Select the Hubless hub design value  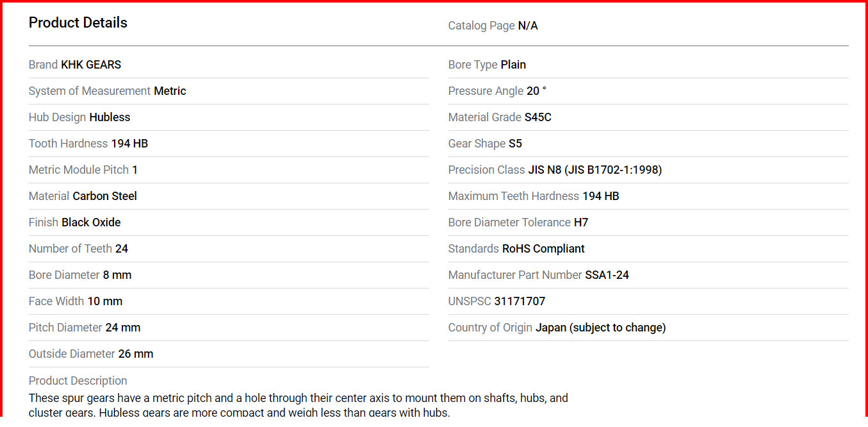coord(110,117)
